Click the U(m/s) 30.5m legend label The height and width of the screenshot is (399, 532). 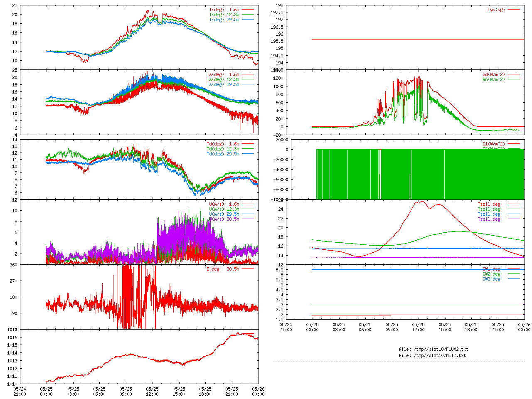(224, 219)
